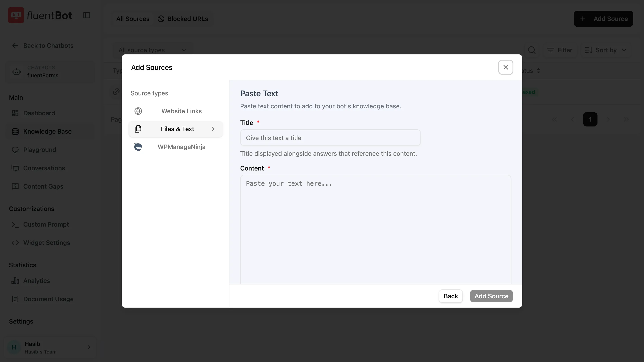Click the Back button in dialog
Screen dimensions: 644x362
click(x=451, y=296)
